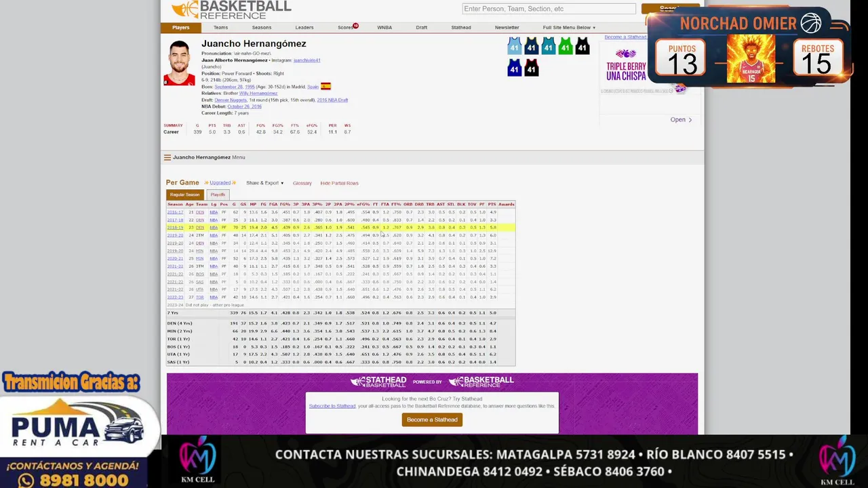This screenshot has height=488, width=868.
Task: Expand Full Site Menu Below dropdown
Action: [570, 28]
